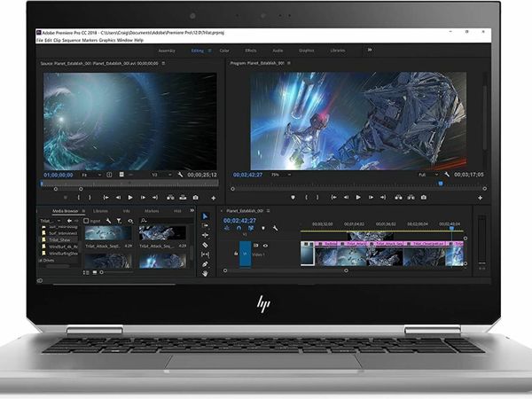Select the Pen tool
Viewport: 532px width, 399px height.
[205, 264]
